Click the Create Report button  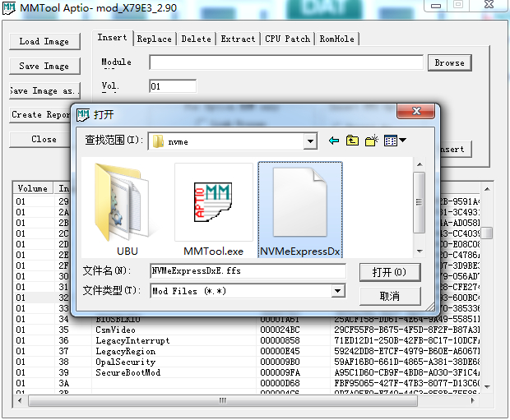point(40,115)
